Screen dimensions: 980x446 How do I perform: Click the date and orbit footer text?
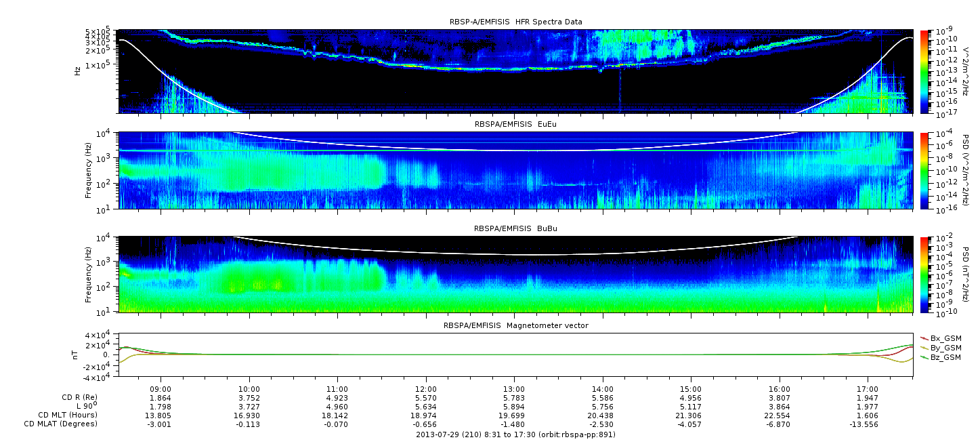point(515,434)
